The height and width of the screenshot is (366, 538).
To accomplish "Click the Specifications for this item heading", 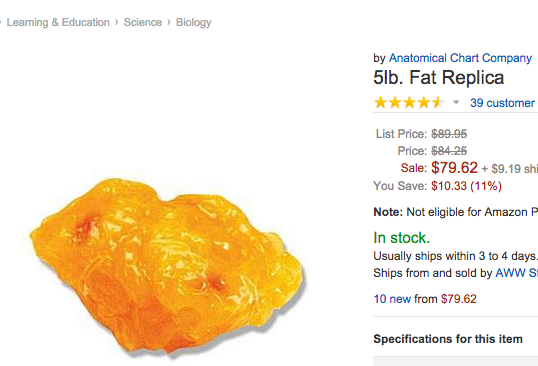I will click(448, 339).
